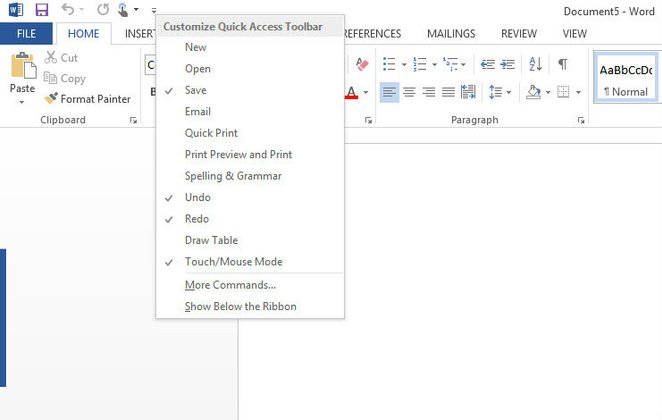The height and width of the screenshot is (420, 662).
Task: Toggle Show/Hide paragraph marks pilcrow
Action: coord(562,64)
